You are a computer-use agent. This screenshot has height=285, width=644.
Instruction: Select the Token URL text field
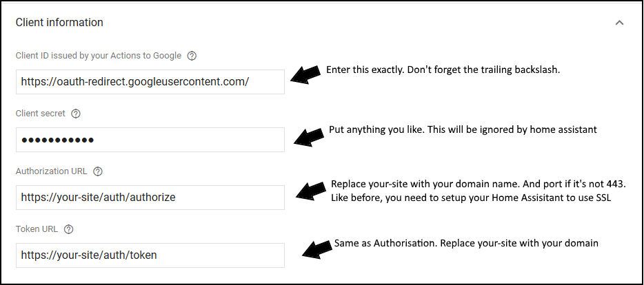pos(150,255)
